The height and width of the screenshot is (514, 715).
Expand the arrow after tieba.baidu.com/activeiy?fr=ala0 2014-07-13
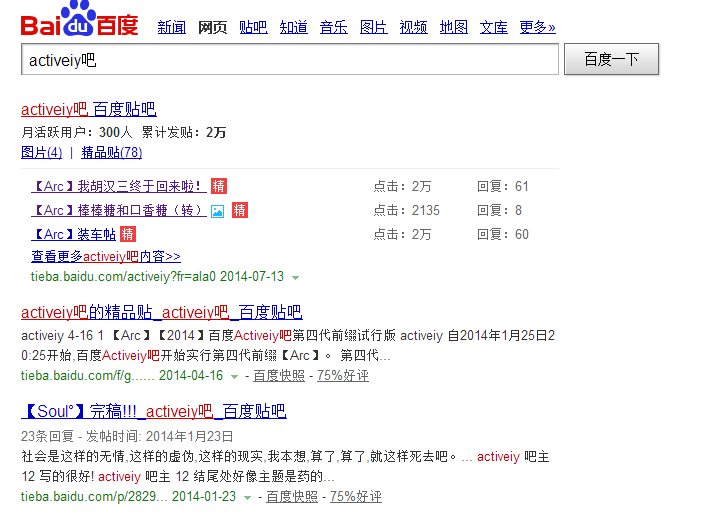[295, 277]
